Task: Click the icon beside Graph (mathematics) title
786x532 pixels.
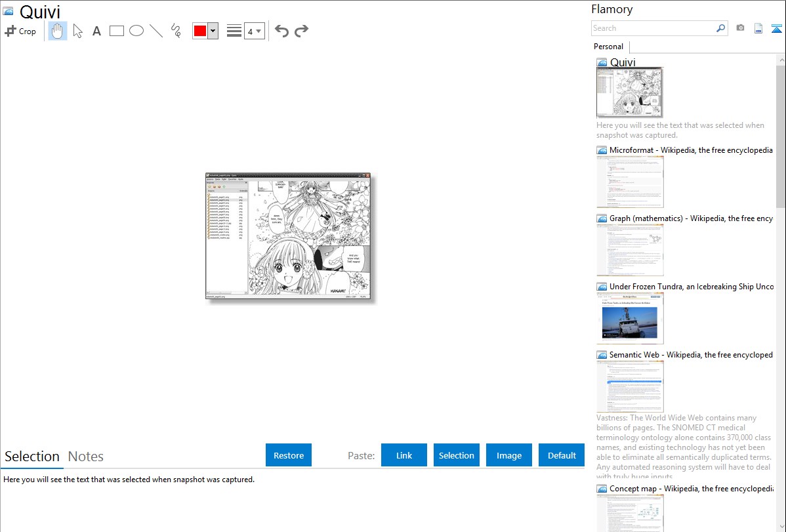Action: point(602,218)
